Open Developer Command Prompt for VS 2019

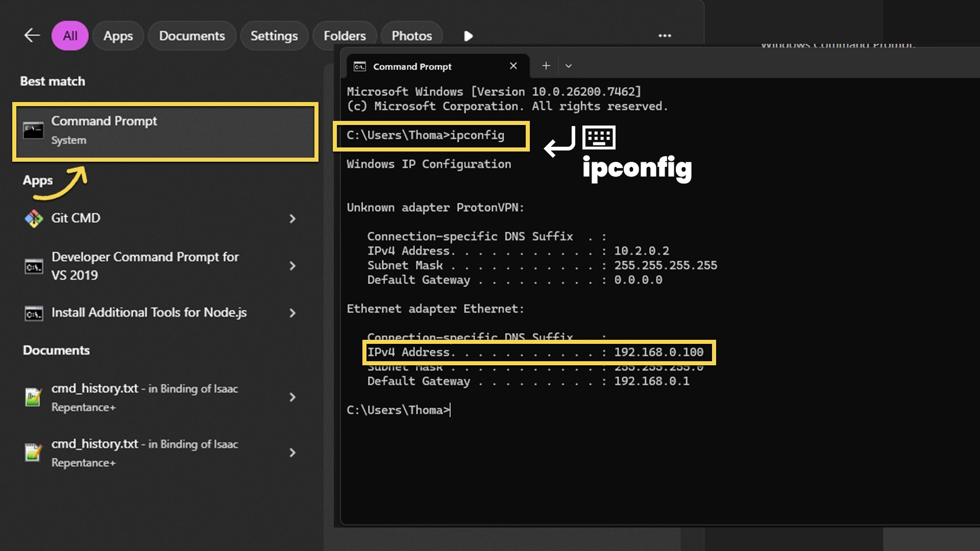tap(145, 265)
